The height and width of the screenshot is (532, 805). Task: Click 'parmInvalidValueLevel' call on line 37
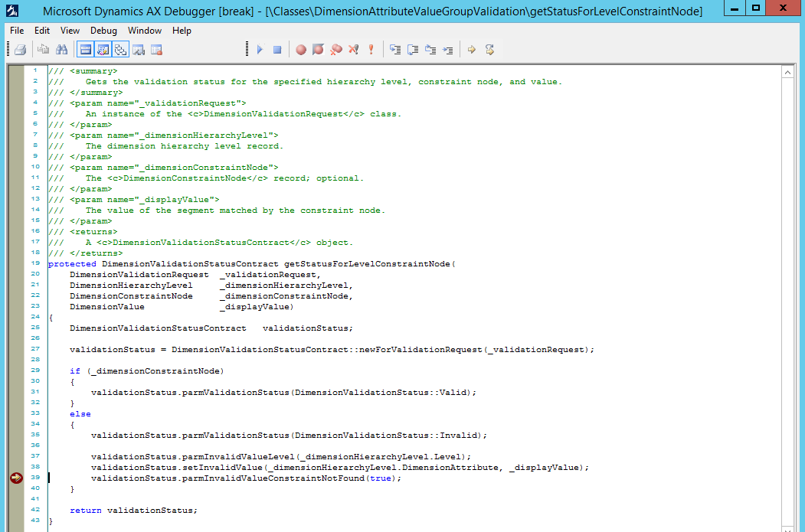(238, 457)
